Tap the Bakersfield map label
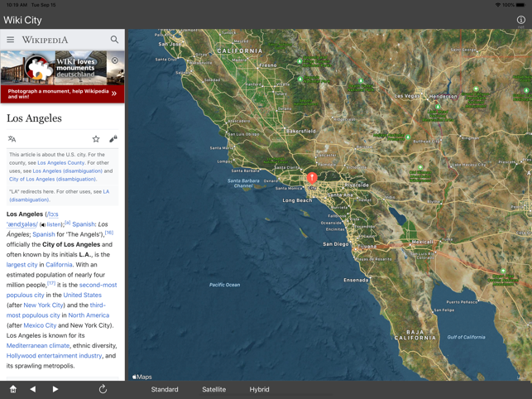Viewport: 532px width, 399px height. (x=301, y=131)
